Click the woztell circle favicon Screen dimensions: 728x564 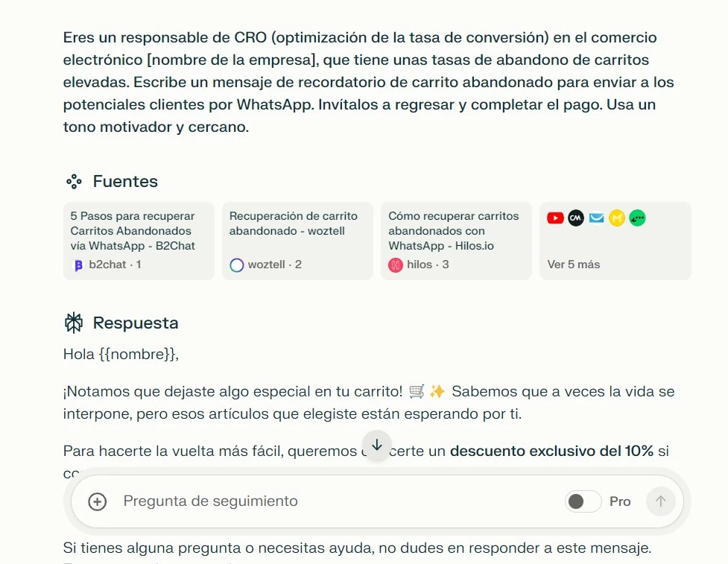(236, 265)
